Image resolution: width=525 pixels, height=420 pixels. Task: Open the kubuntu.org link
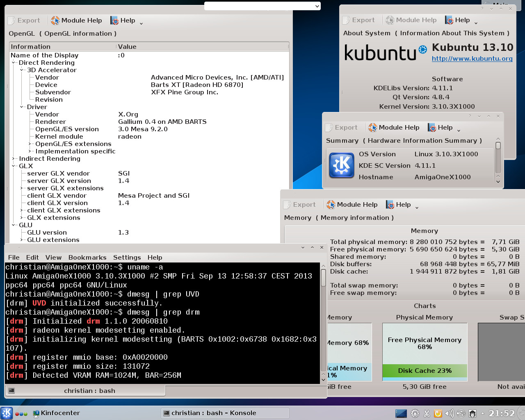(x=472, y=59)
